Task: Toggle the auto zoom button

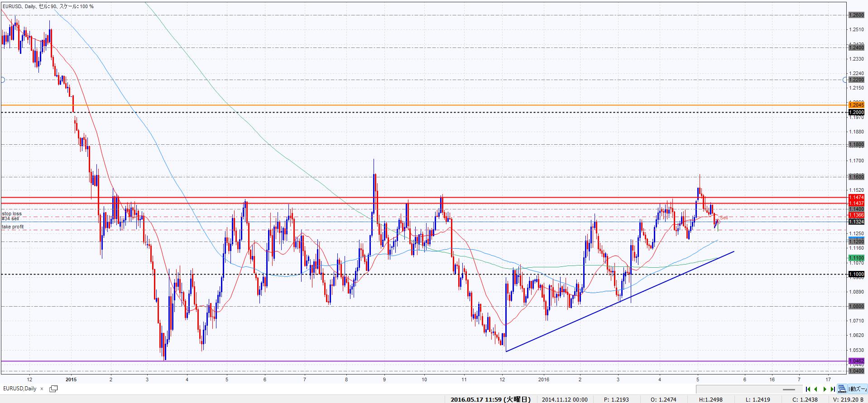Action: tap(857, 389)
